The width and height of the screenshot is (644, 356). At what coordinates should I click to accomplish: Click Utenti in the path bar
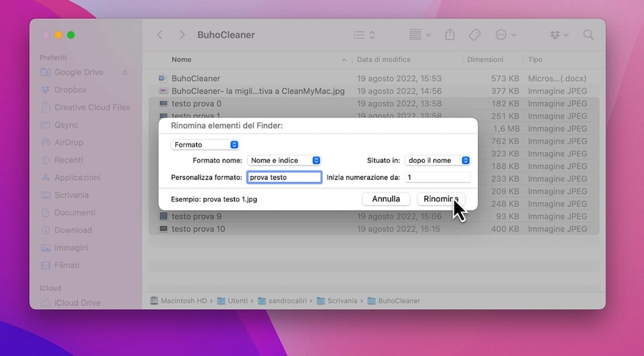click(233, 301)
